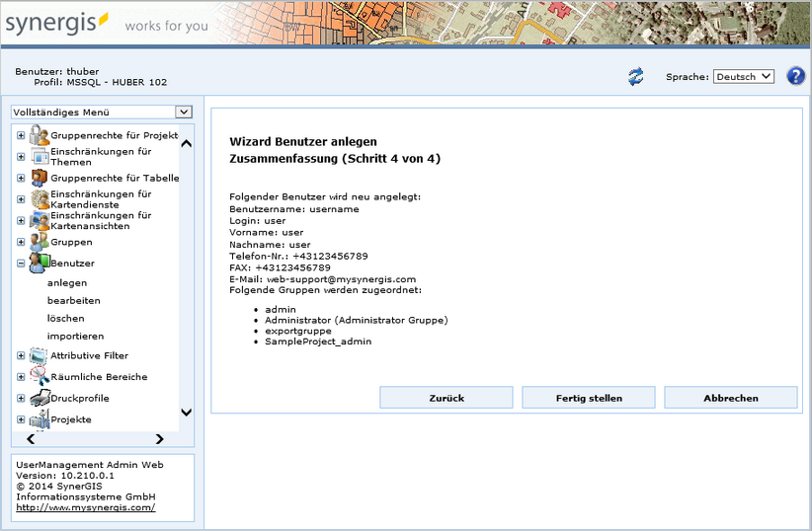Viewport: 812px width, 531px height.
Task: Select the anlegen menu entry
Action: coord(67,283)
